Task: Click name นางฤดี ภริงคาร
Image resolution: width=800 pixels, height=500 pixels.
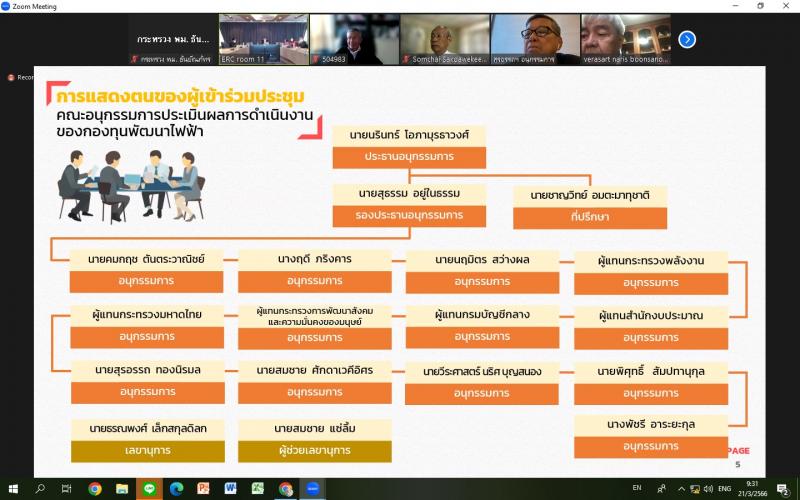Action: pos(315,259)
